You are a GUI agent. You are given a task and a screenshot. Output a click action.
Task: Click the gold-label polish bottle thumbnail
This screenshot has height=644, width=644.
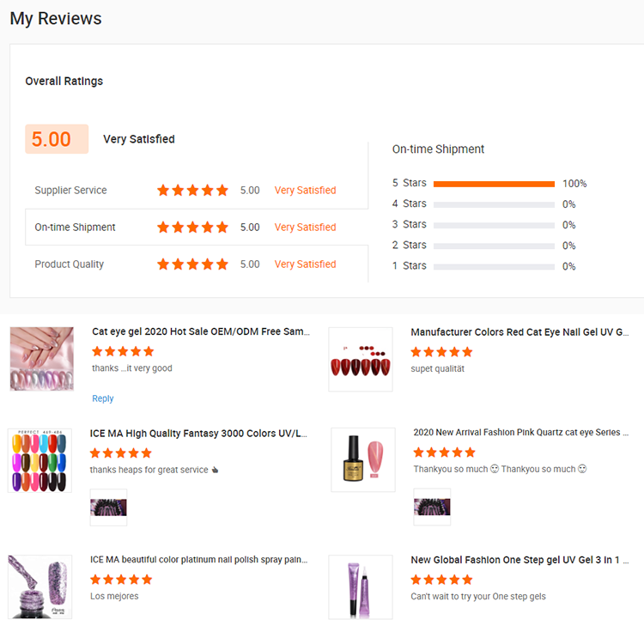coord(363,459)
